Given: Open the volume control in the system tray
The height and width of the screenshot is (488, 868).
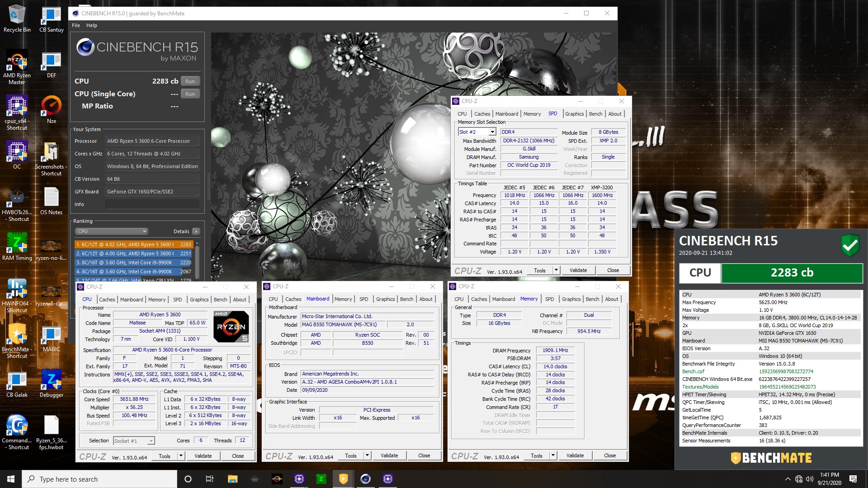Looking at the screenshot, I should (809, 479).
